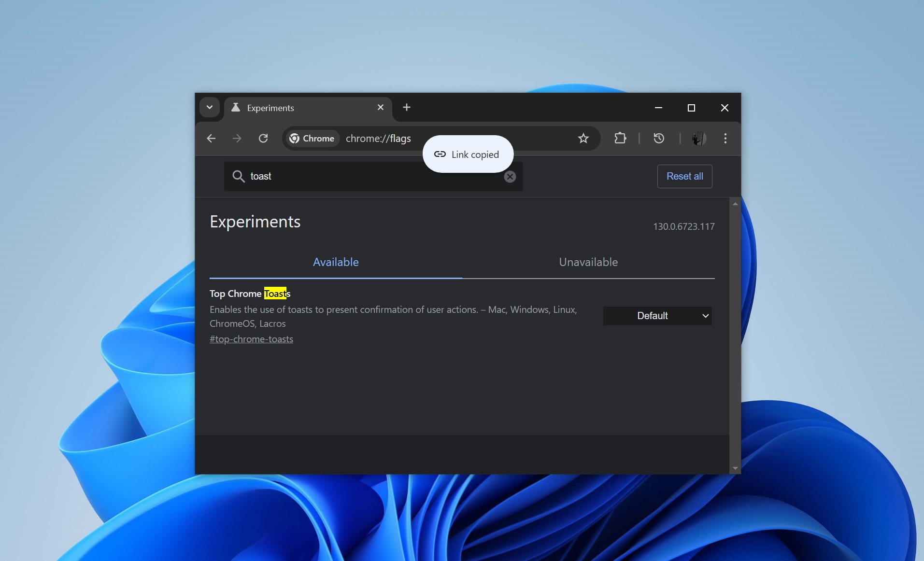Image resolution: width=924 pixels, height=561 pixels.
Task: Switch to the Unavailable tab
Action: 588,262
